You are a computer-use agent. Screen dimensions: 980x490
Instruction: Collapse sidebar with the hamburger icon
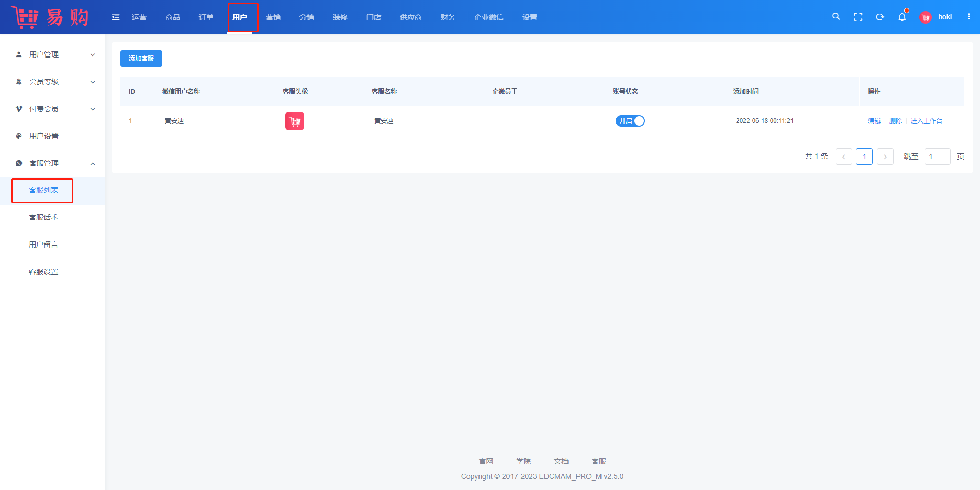116,17
